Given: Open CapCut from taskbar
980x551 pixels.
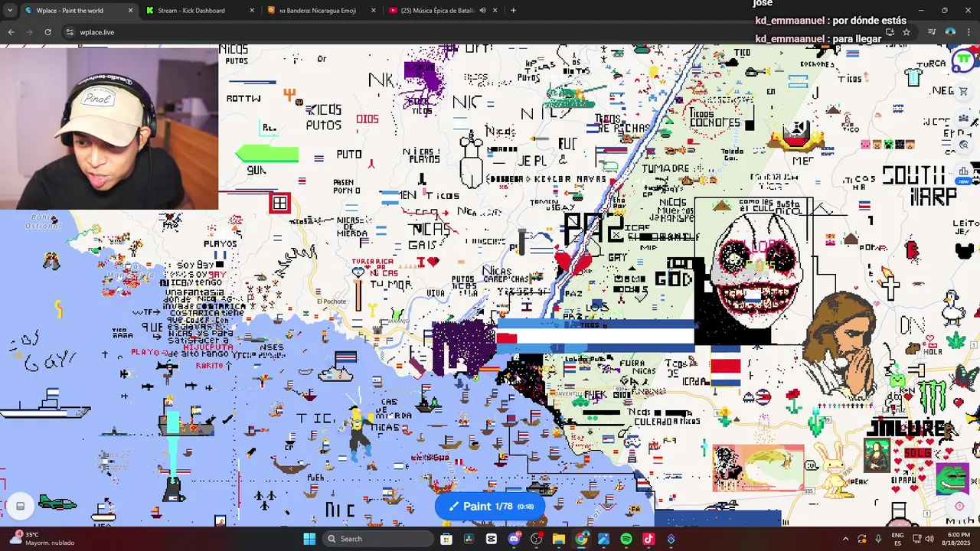Looking at the screenshot, I should click(492, 539).
